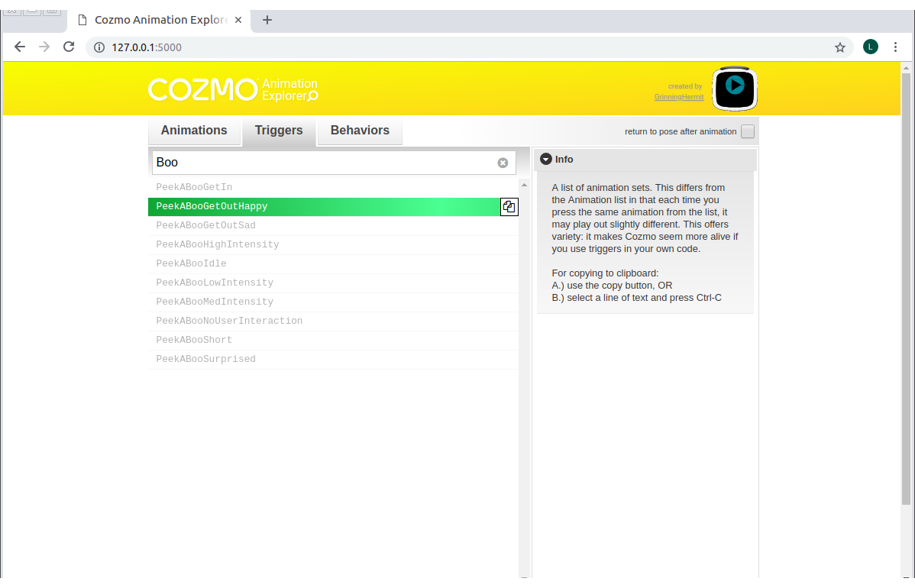Click the trigger list scroll-up arrow

pos(524,185)
